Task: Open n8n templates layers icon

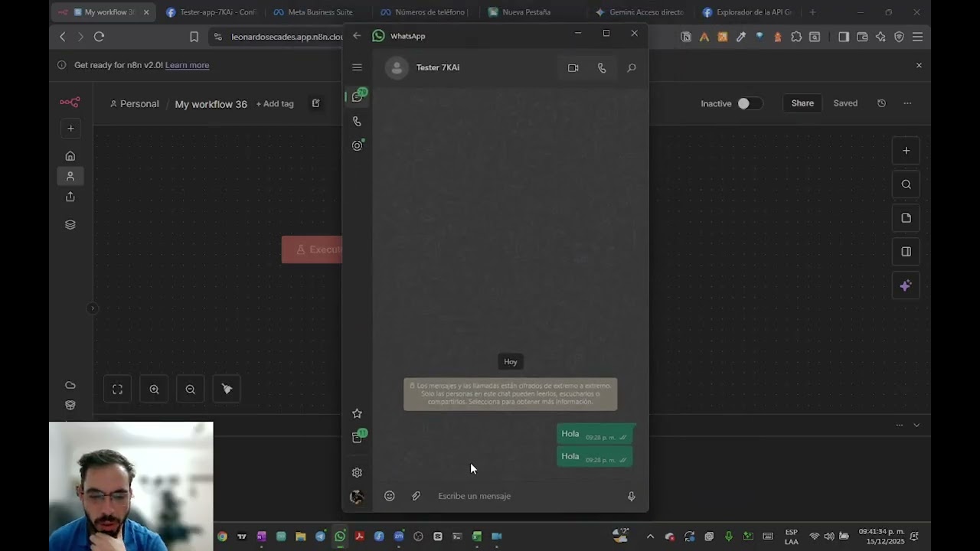Action: pos(70,224)
